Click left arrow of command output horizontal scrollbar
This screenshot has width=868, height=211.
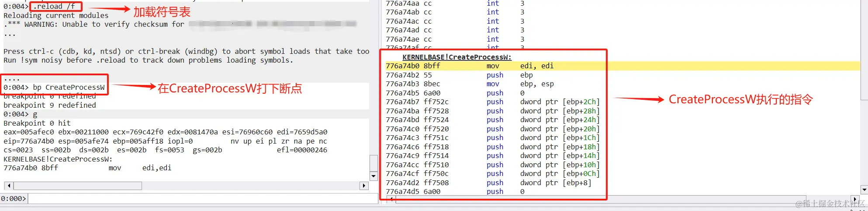(x=9, y=186)
